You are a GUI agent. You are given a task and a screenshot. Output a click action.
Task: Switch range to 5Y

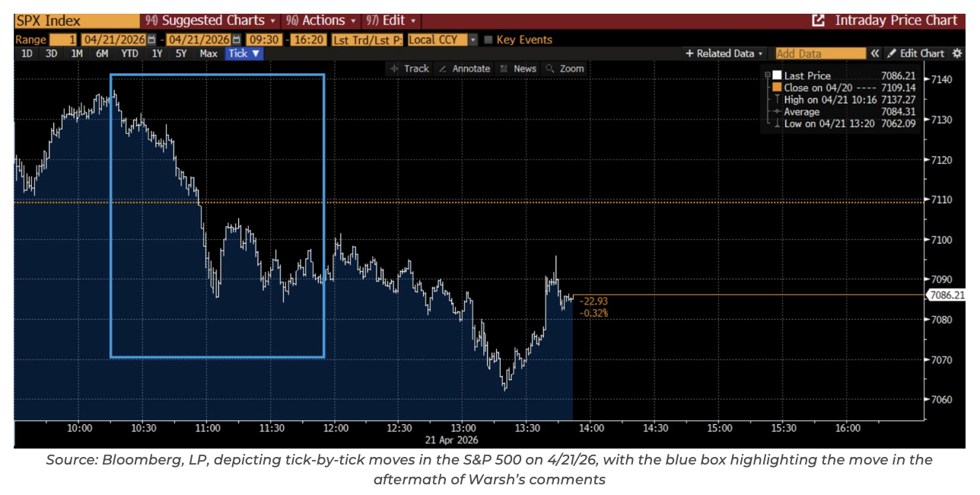tap(181, 53)
